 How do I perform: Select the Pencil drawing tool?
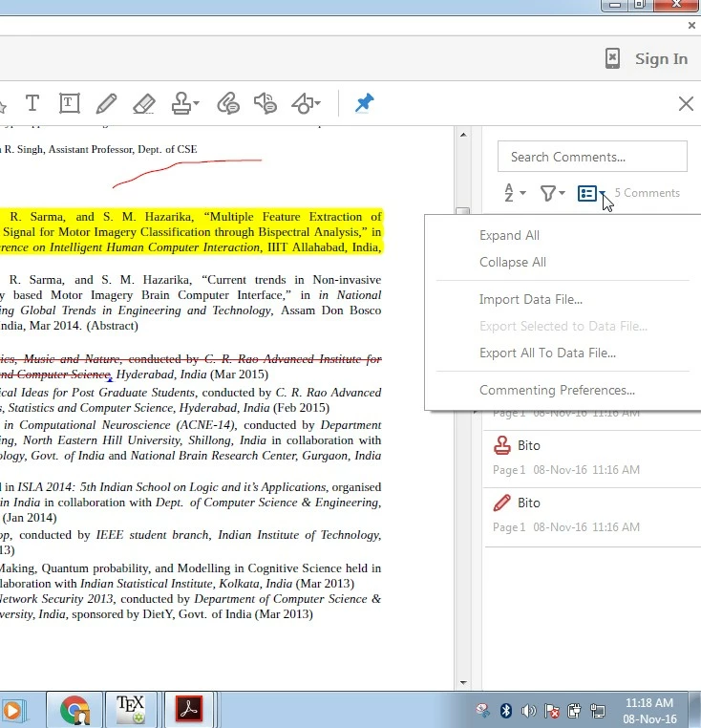tap(106, 103)
